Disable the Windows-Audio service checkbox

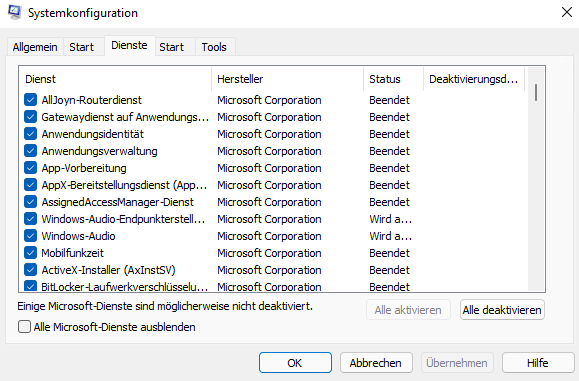30,236
